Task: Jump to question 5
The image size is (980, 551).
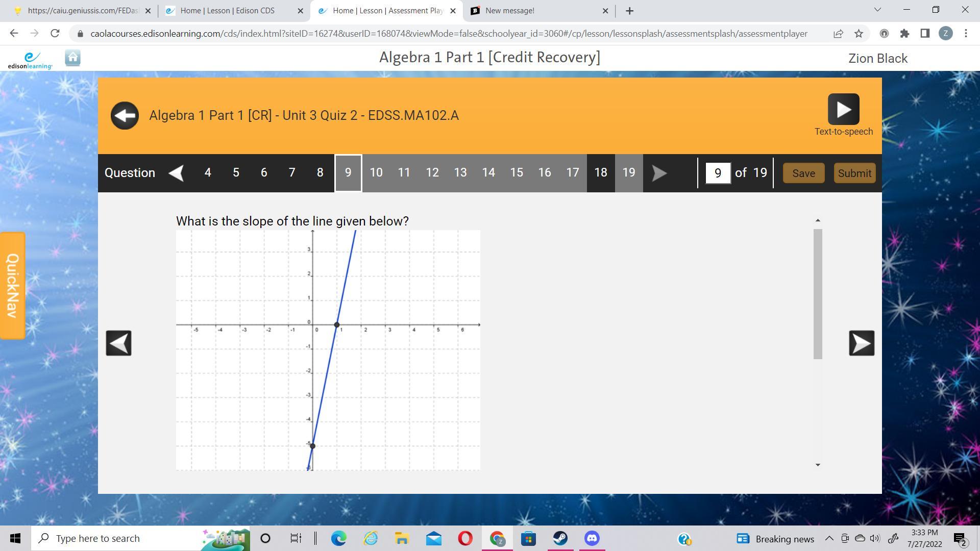Action: (x=236, y=173)
